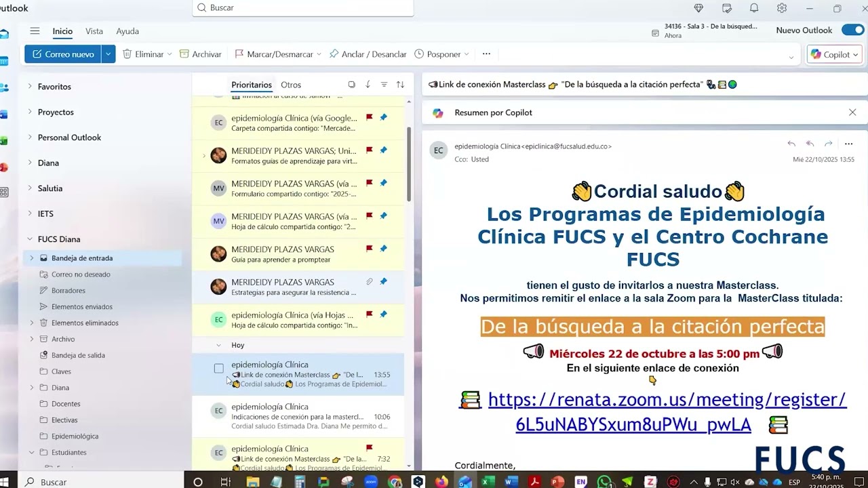Open Marcar/Desmarcar dropdown arrow
This screenshot has height=488, width=868.
click(x=319, y=54)
